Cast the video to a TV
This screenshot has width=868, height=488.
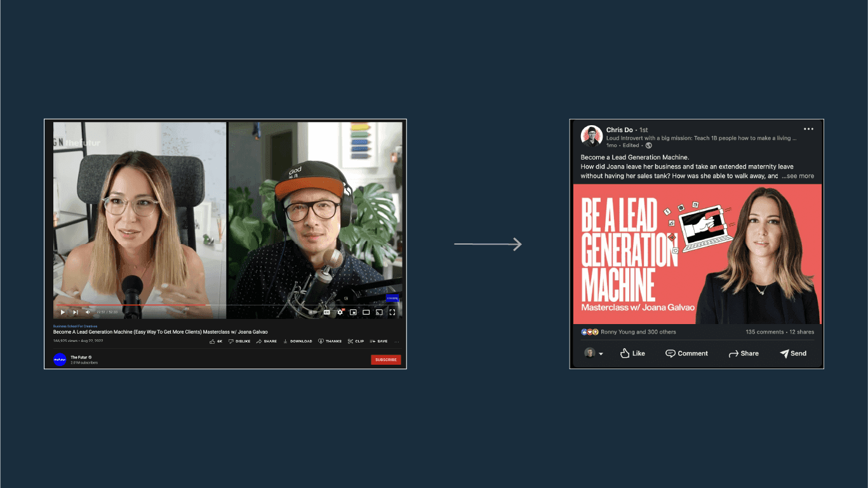click(x=378, y=312)
